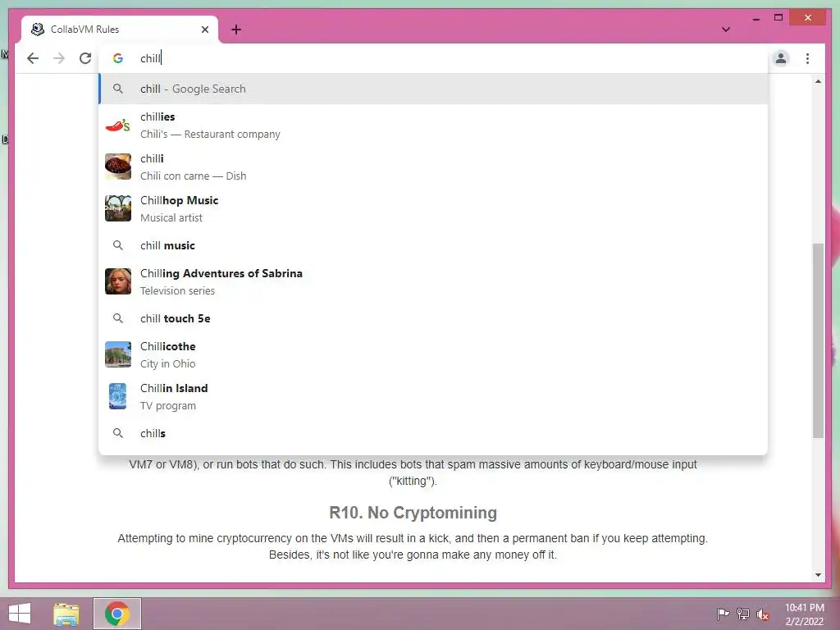Choose the 'chill music' search suggestion
The width and height of the screenshot is (840, 630).
(x=433, y=245)
